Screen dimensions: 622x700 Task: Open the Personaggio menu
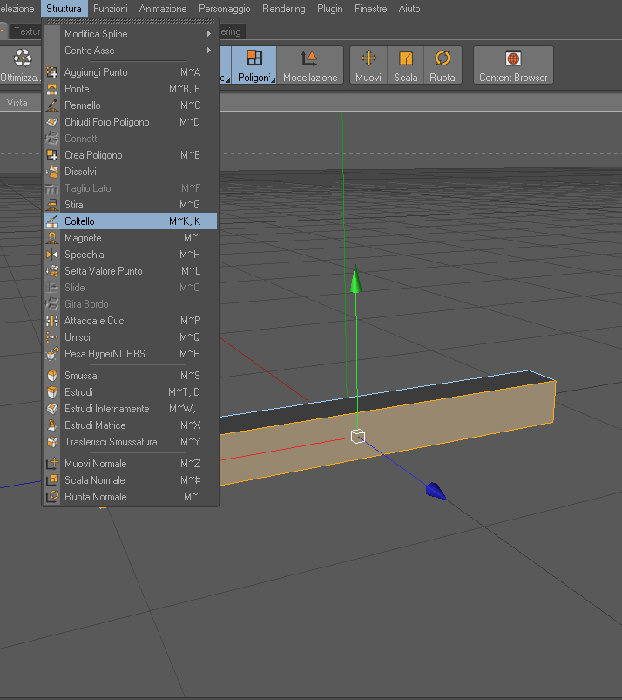[x=224, y=8]
